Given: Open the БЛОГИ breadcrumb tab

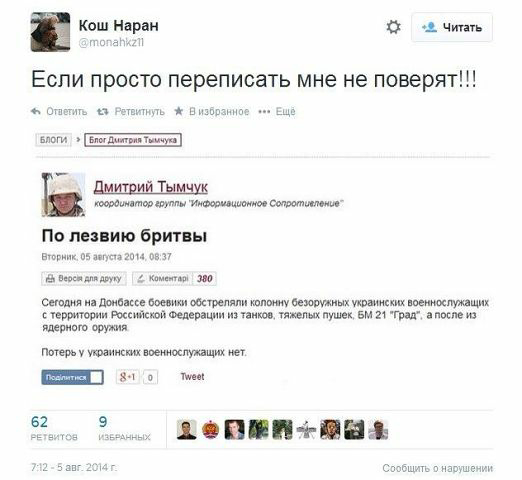Looking at the screenshot, I should (53, 140).
